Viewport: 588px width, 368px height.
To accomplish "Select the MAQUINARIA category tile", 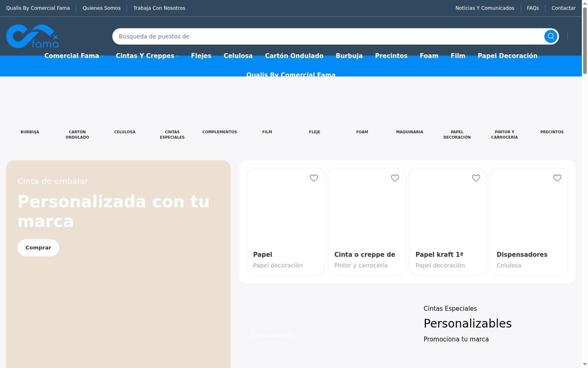I will click(x=410, y=132).
